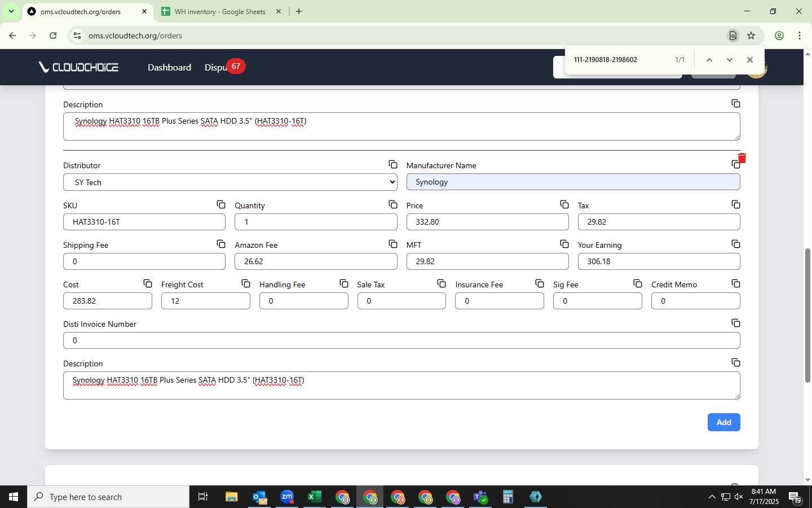Click the browser address bar URL
Screen dimensions: 812x508
[135, 36]
